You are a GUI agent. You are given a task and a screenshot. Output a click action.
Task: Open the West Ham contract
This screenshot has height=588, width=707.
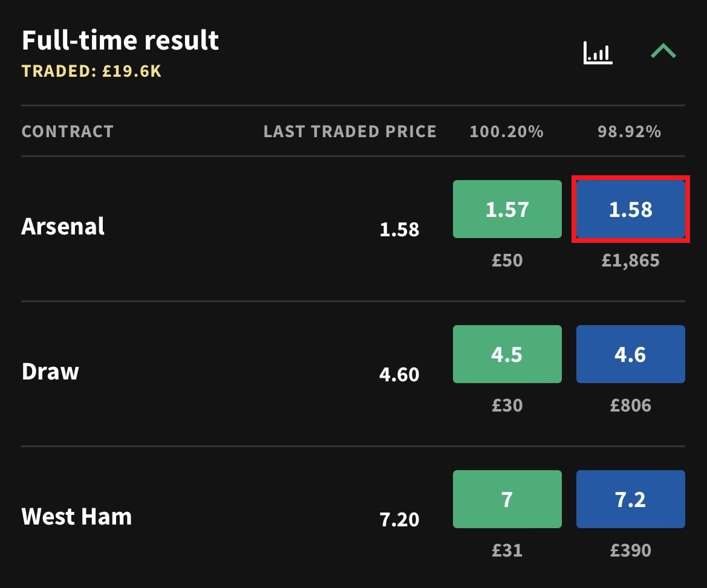click(x=76, y=517)
